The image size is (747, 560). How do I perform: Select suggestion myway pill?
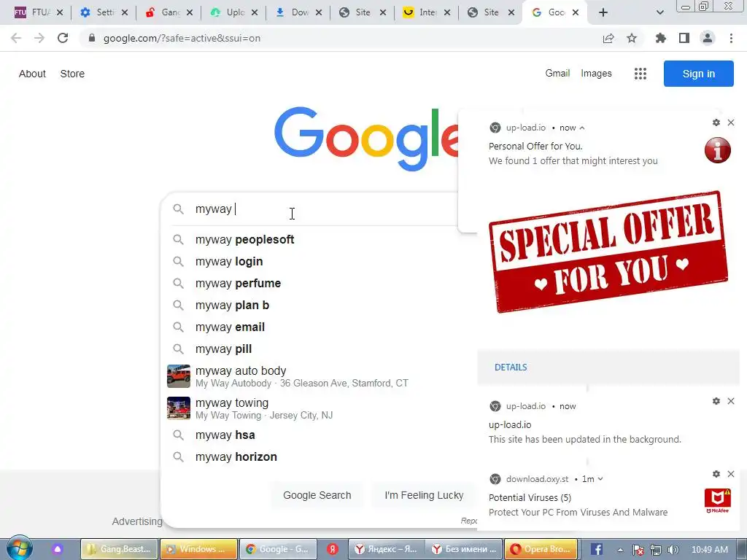coord(223,349)
